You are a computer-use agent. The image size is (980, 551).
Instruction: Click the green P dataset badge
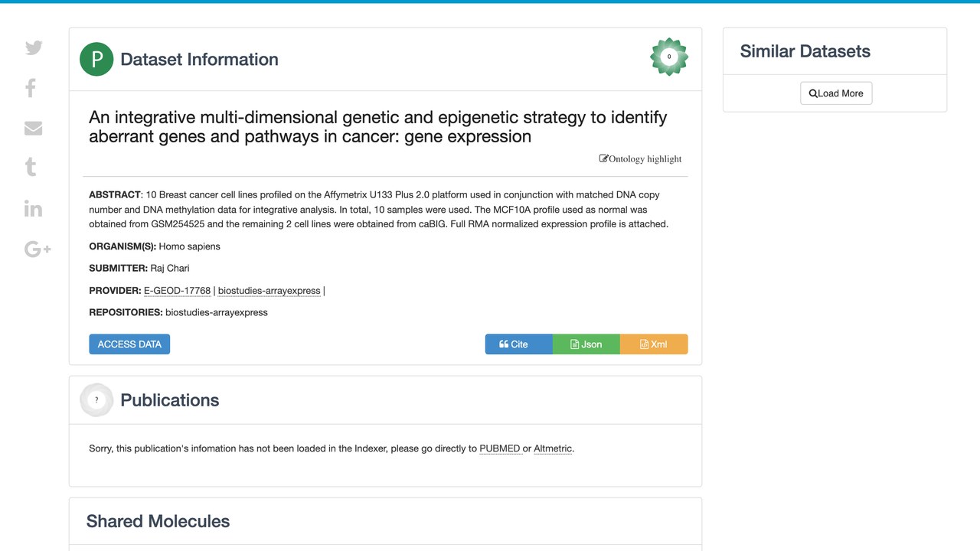point(96,60)
